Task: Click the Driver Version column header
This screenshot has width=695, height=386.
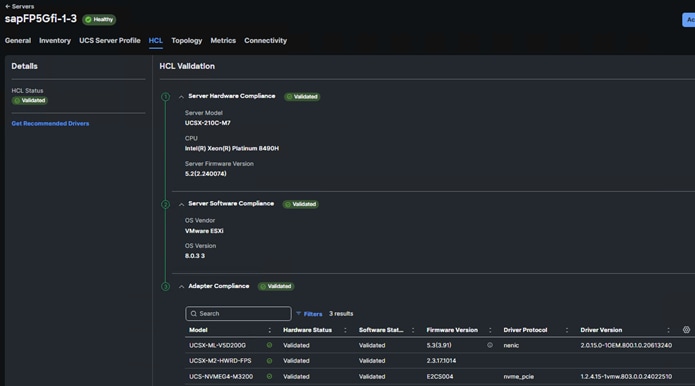Action: click(601, 330)
